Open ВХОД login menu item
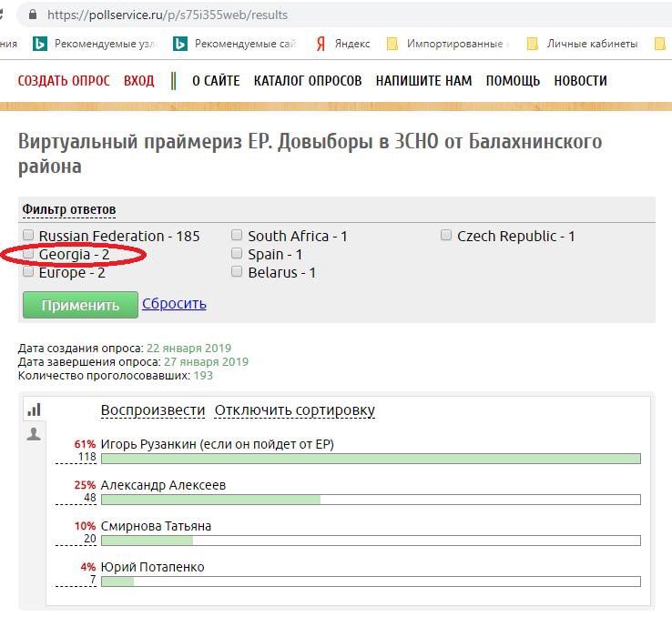This screenshot has height=627, width=672. pyautogui.click(x=138, y=80)
